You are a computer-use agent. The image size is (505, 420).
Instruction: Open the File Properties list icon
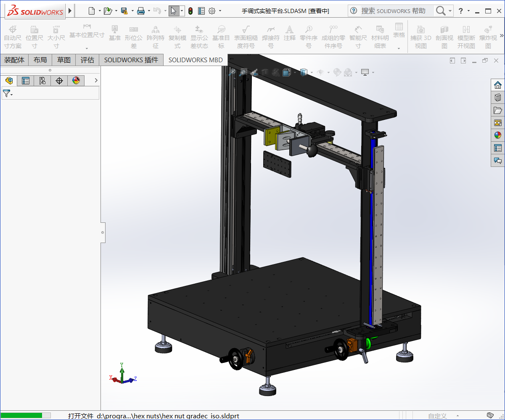point(201,11)
